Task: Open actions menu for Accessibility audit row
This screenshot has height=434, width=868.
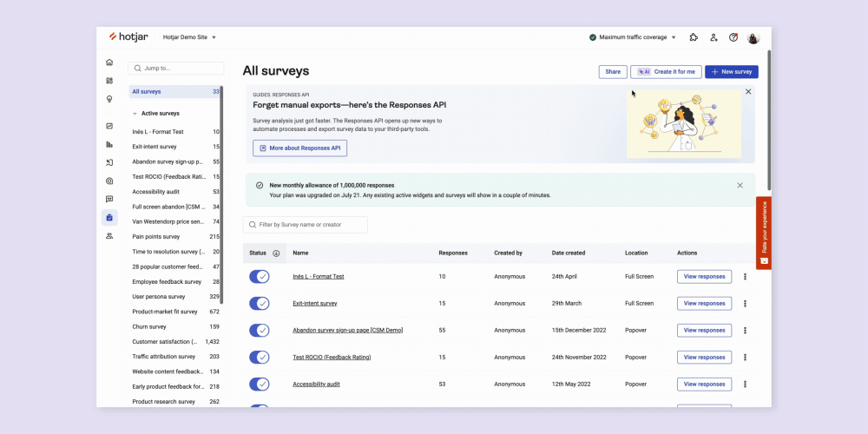Action: pos(745,385)
